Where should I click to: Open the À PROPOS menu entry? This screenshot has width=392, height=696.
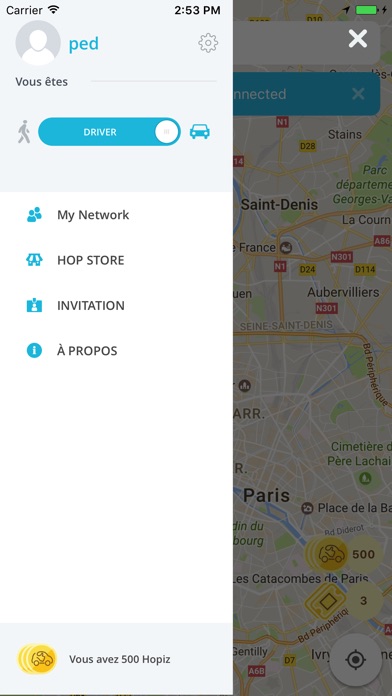pos(116,351)
